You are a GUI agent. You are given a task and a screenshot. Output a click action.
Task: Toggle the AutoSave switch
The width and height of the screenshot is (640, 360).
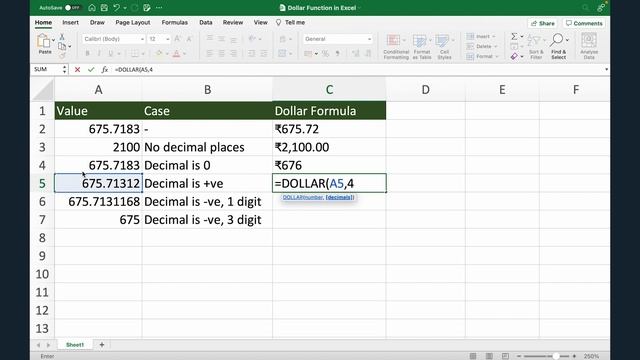[x=72, y=8]
